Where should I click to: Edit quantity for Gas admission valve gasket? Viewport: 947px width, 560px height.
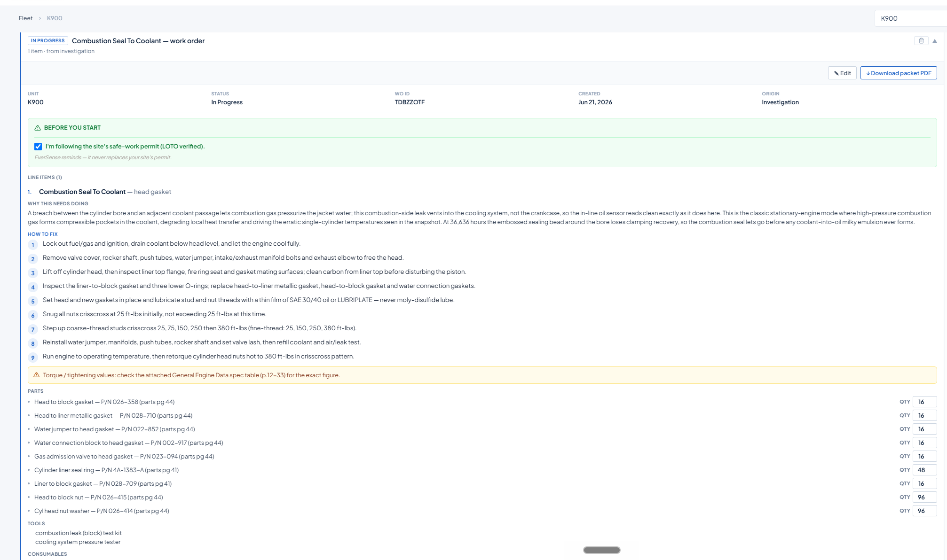click(x=924, y=456)
